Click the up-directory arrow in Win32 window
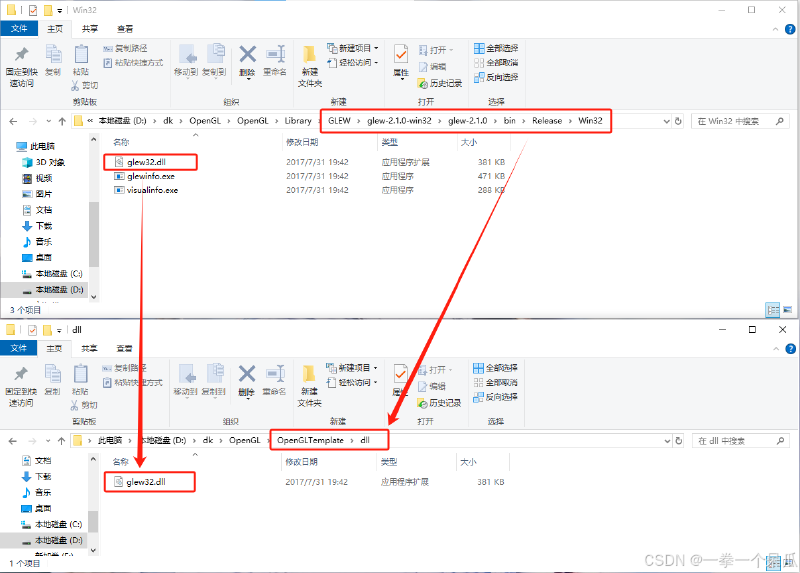Image resolution: width=800 pixels, height=573 pixels. 62,121
